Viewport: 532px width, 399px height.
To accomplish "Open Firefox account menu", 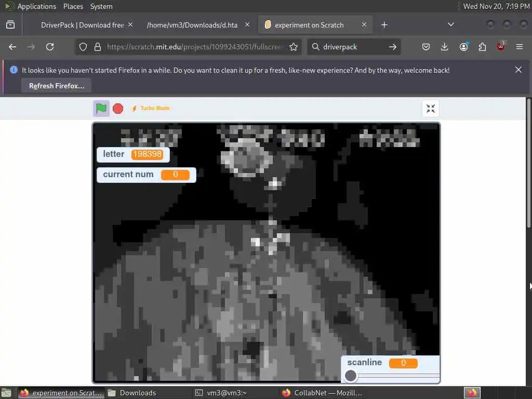I will coord(464,47).
